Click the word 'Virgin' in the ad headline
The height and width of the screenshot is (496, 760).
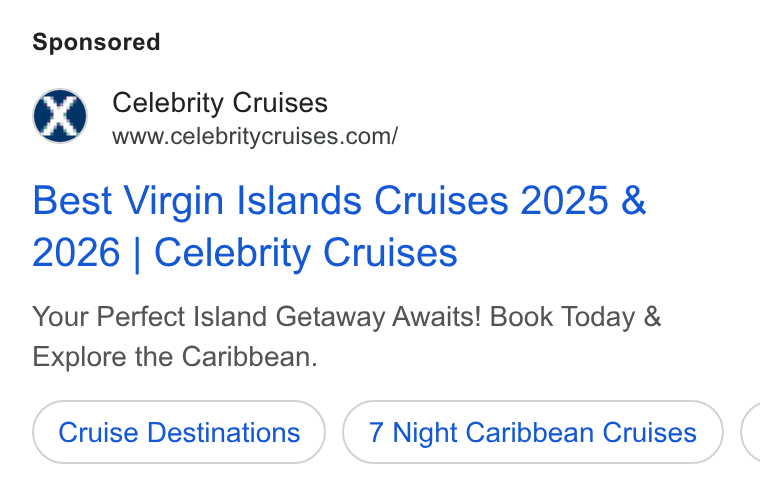click(x=174, y=201)
